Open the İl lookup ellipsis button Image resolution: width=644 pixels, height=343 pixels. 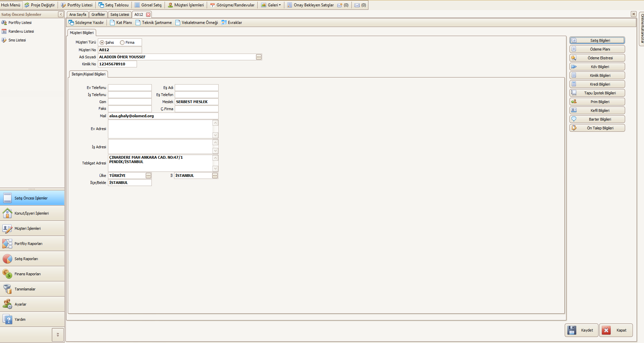[x=215, y=176]
